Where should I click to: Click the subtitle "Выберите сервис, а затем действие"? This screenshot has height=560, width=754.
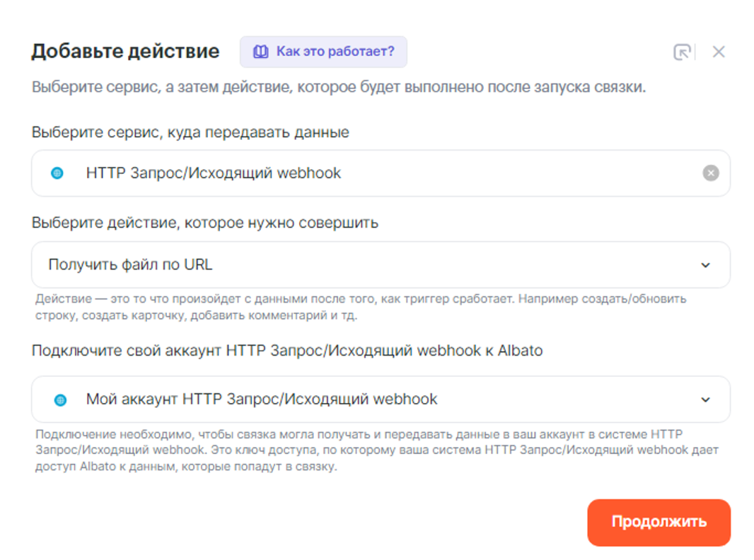tap(338, 90)
